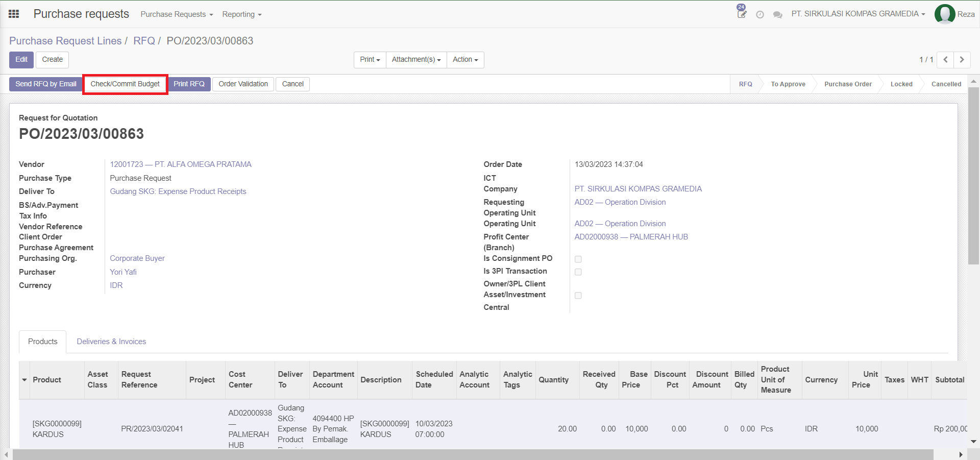
Task: Expand the Print dropdown
Action: coord(370,60)
